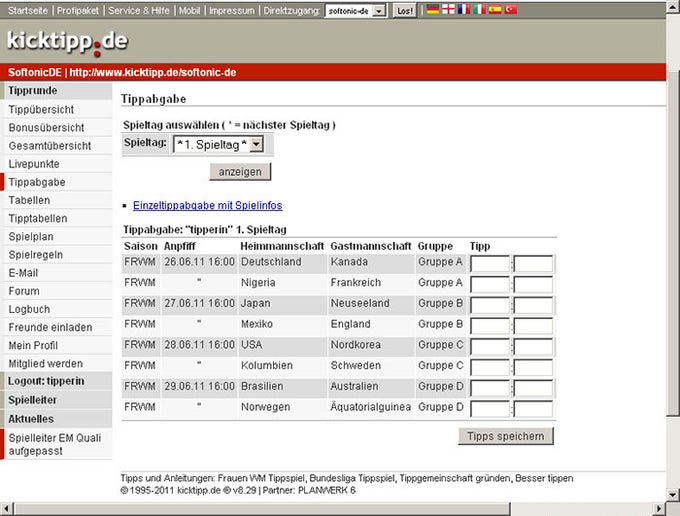
Task: Open Logbuch in the sidebar
Action: pyautogui.click(x=57, y=310)
